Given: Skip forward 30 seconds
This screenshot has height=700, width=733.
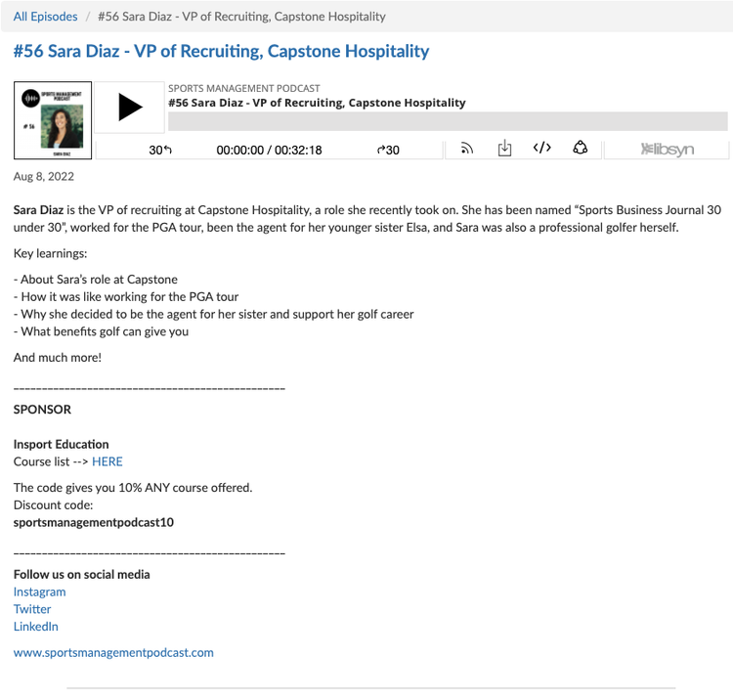Looking at the screenshot, I should coord(388,151).
